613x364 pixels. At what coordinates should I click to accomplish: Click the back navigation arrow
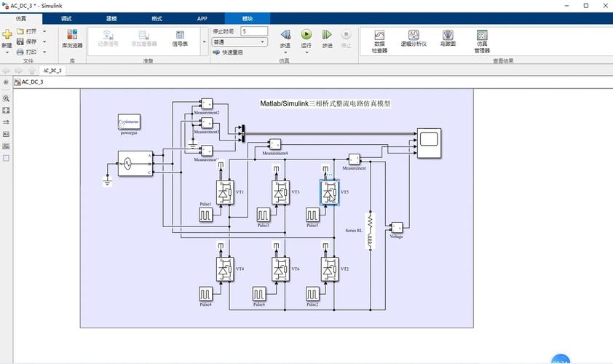click(x=6, y=71)
